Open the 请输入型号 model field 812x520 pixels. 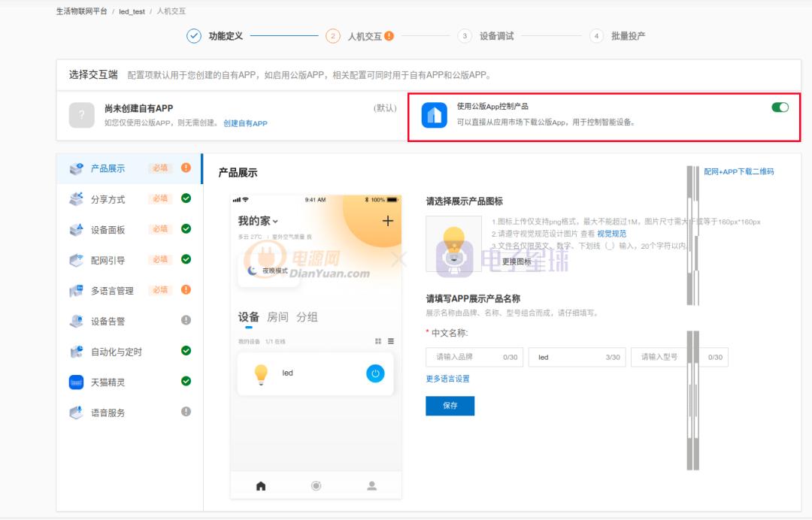click(x=679, y=357)
